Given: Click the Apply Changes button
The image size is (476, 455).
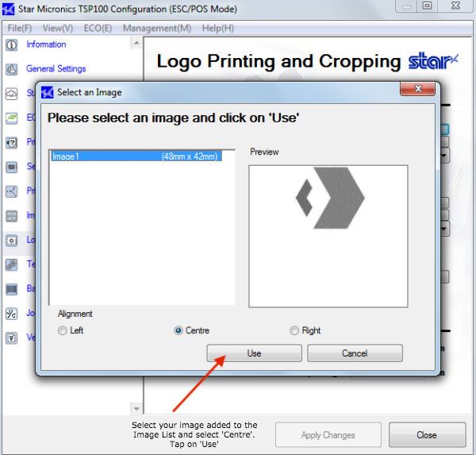Looking at the screenshot, I should point(328,435).
